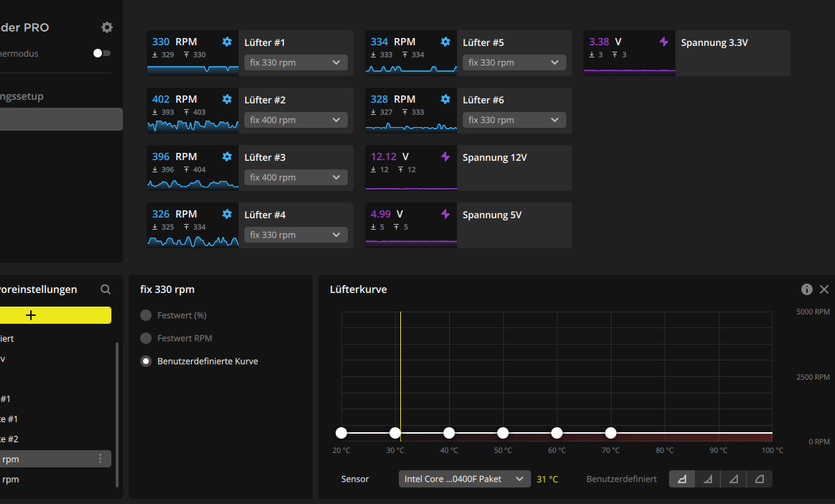Close the Lüfterkurve panel
The width and height of the screenshot is (835, 504).
point(824,289)
